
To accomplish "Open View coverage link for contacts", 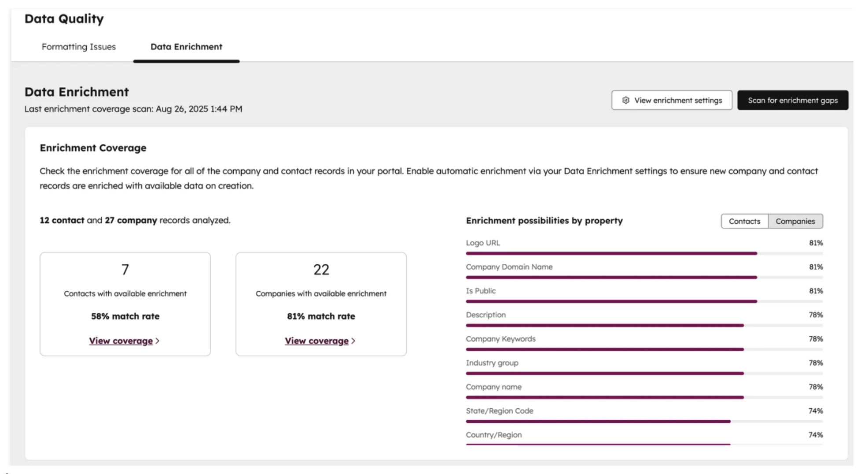I will [121, 341].
